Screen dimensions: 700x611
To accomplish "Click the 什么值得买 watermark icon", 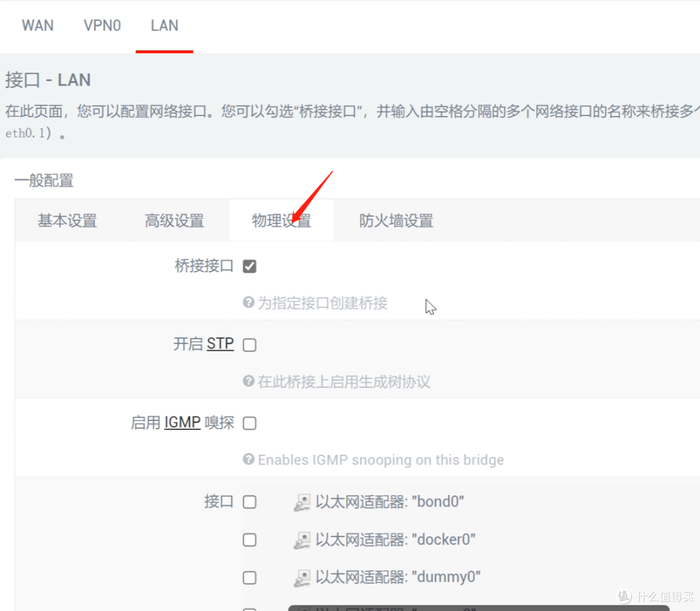I will pyautogui.click(x=624, y=594).
